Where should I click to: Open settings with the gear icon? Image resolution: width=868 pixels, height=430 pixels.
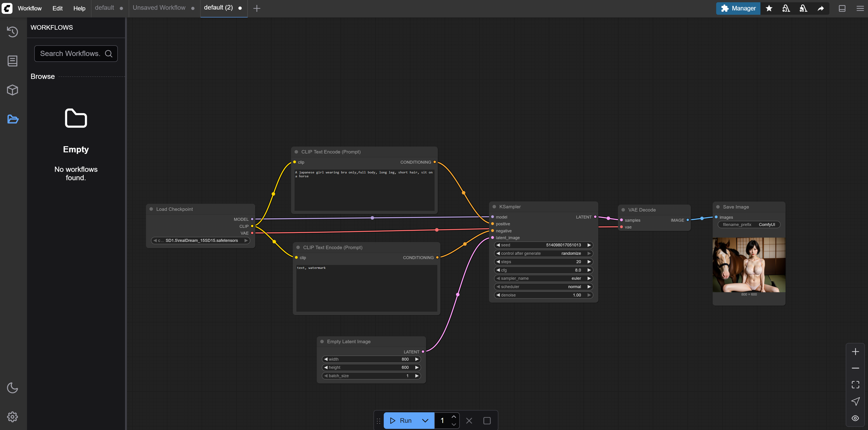tap(12, 417)
